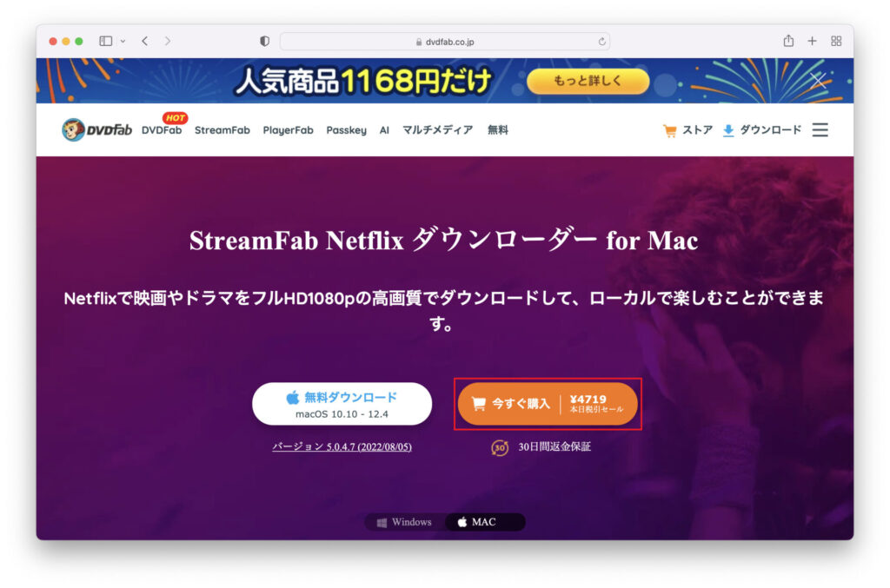Open the PlayerFab menu item
The height and width of the screenshot is (588, 890).
pyautogui.click(x=288, y=130)
